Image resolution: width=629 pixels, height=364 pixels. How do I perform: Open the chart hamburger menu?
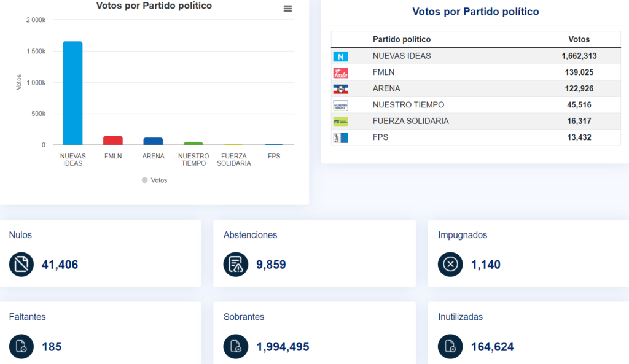click(287, 9)
